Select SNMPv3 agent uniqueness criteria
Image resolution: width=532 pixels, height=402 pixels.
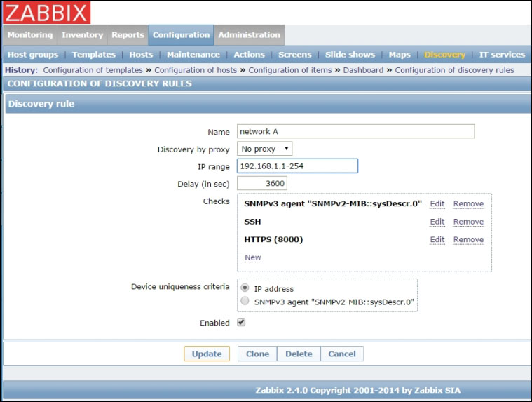point(245,302)
